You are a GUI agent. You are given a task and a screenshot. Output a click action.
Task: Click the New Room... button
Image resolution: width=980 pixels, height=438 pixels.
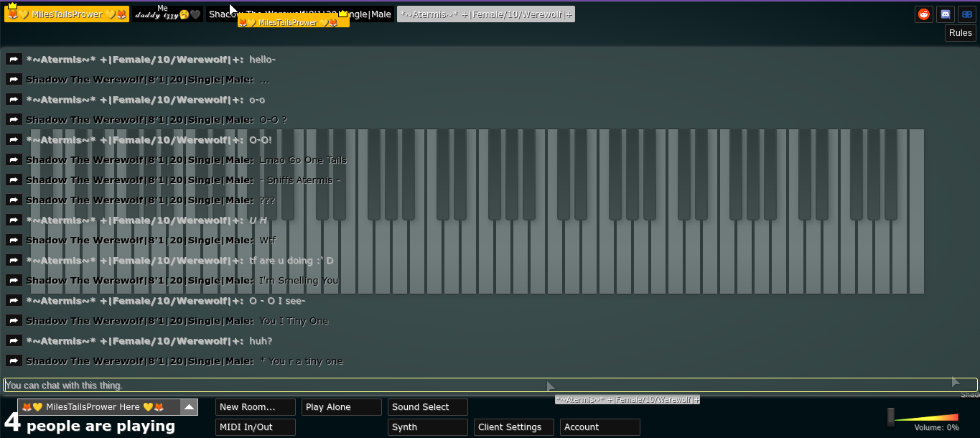coord(256,407)
